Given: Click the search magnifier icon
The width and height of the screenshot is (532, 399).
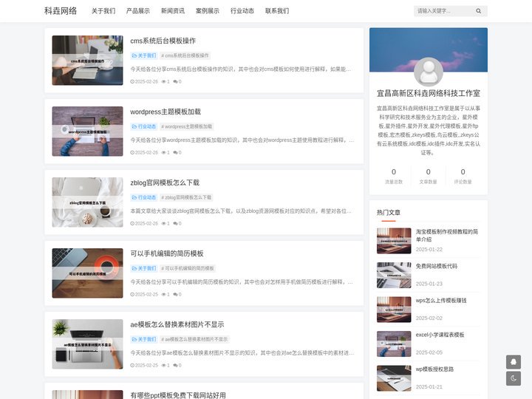Looking at the screenshot, I should coord(478,11).
